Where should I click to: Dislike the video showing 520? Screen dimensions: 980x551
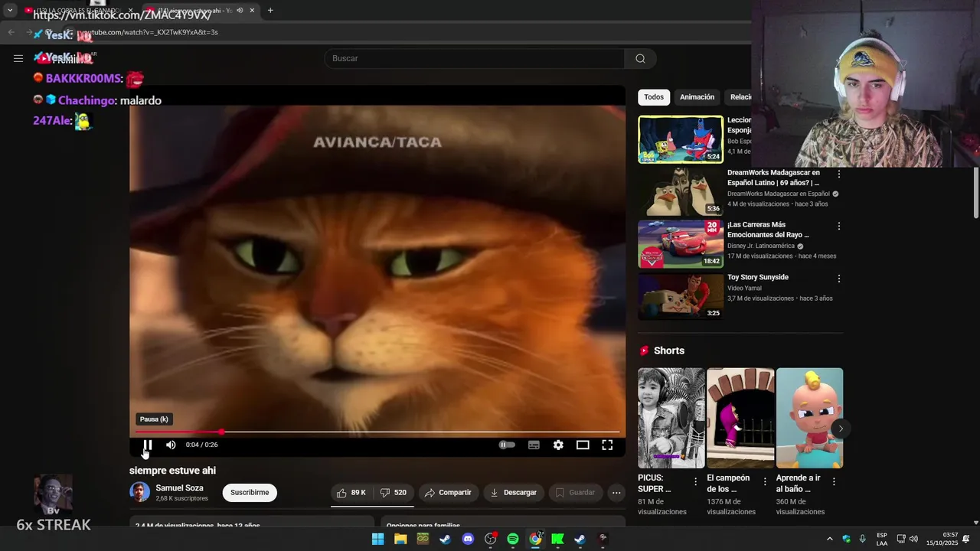(x=394, y=493)
